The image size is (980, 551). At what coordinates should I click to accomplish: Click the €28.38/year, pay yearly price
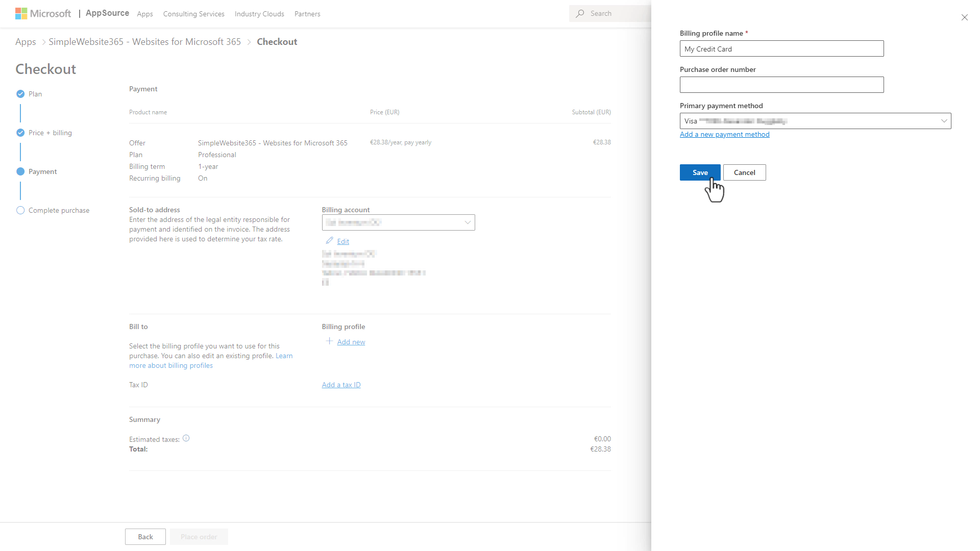click(x=401, y=142)
